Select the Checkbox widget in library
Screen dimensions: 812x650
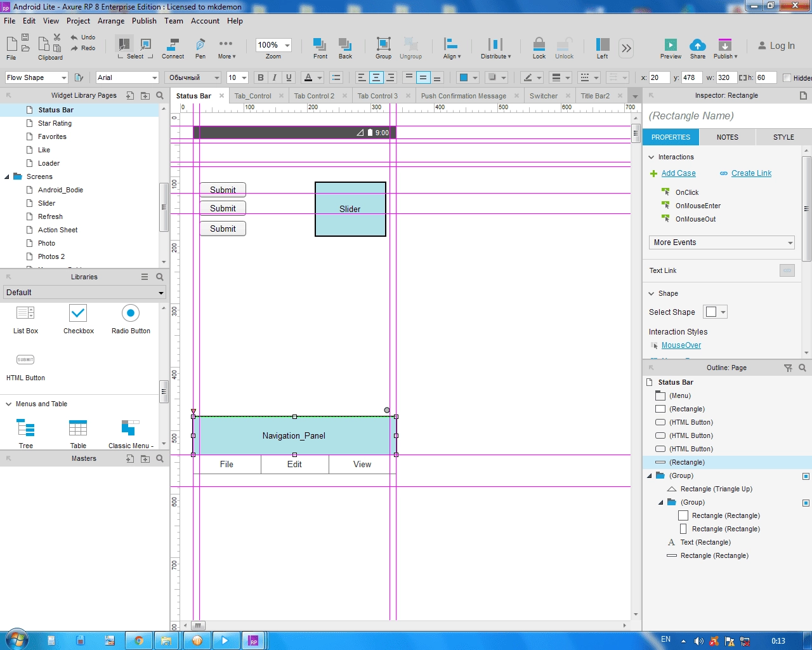(x=78, y=319)
